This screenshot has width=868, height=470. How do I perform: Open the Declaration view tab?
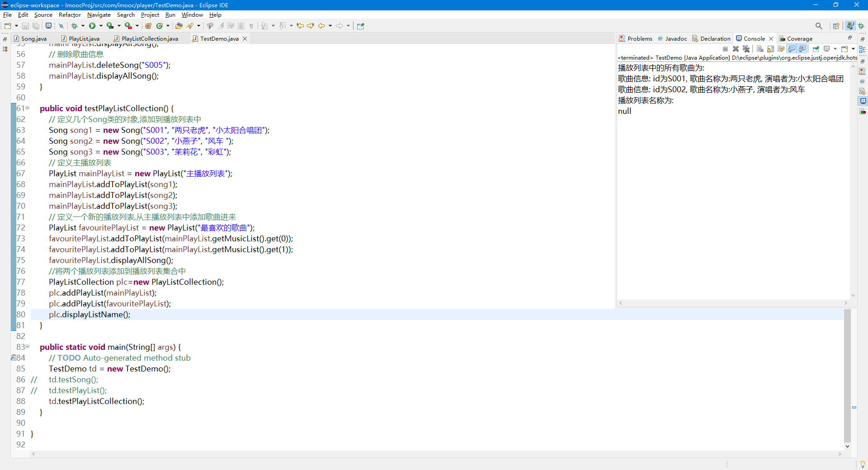pos(711,39)
